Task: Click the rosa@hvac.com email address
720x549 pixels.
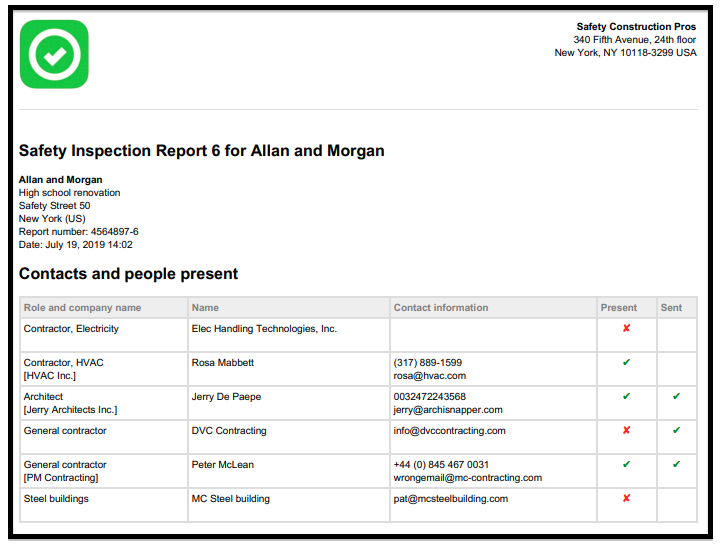Action: 429,376
